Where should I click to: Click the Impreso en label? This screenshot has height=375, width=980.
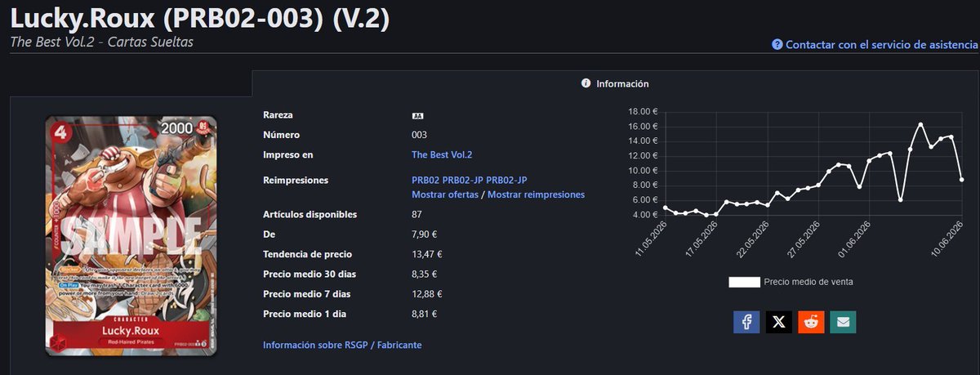[287, 154]
